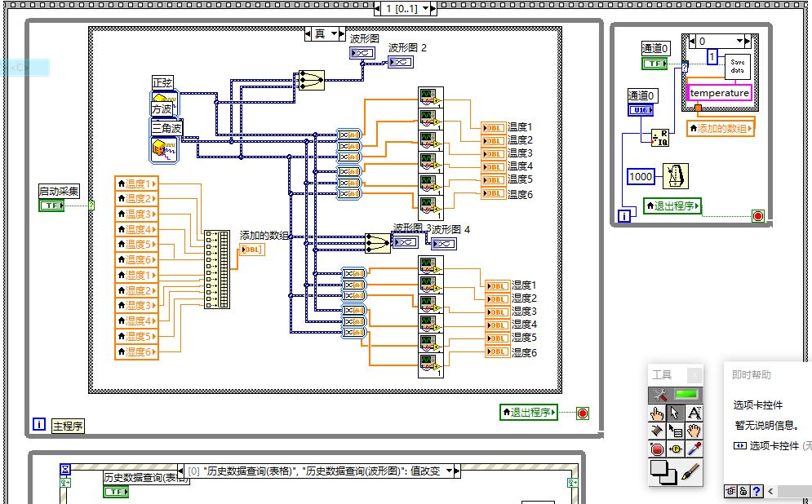Select the 温度1 DBL indicator terminal

pyautogui.click(x=494, y=128)
